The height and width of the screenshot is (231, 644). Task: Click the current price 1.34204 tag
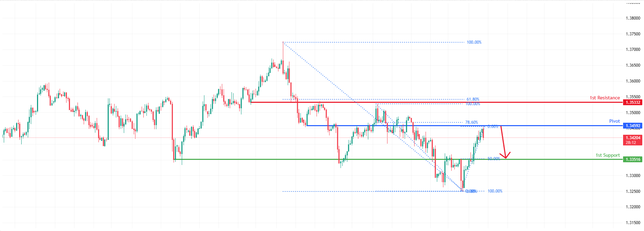[x=633, y=138]
